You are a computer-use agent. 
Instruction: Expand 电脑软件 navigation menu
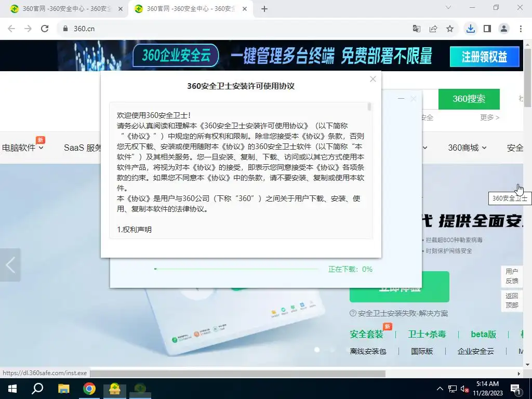click(23, 148)
